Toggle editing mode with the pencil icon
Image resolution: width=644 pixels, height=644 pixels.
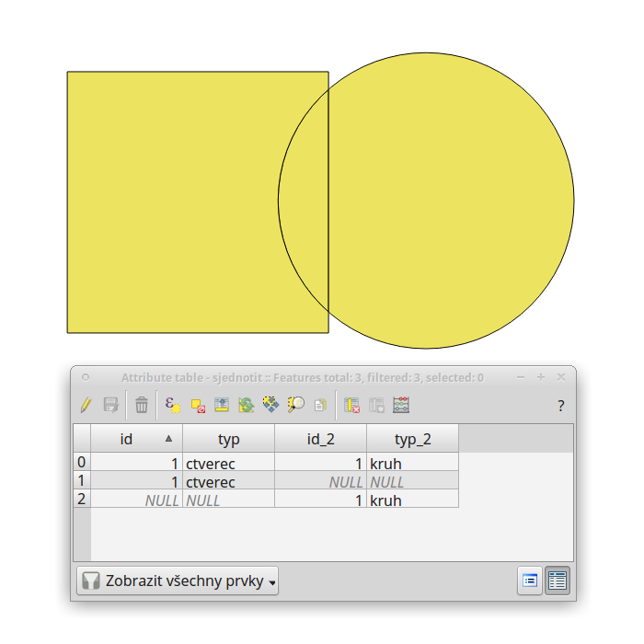pos(86,405)
